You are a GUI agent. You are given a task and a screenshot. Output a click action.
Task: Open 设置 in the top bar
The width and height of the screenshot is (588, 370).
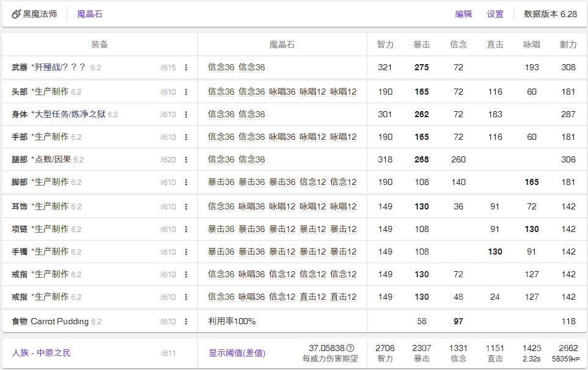pos(495,14)
